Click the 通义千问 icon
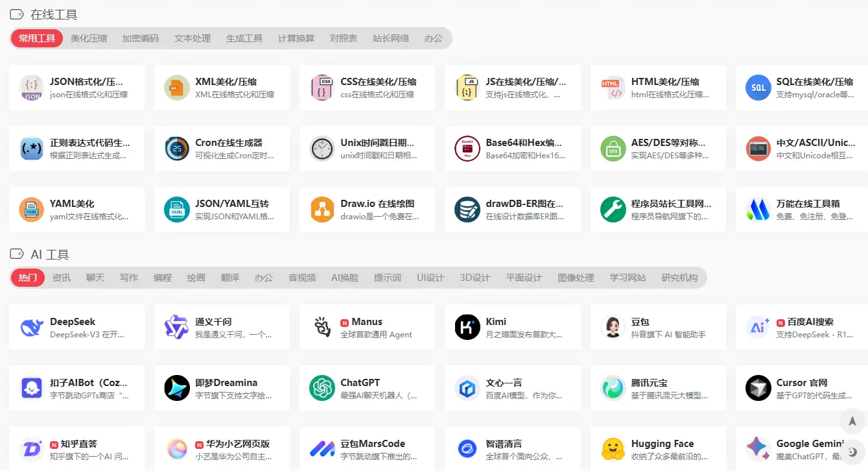The width and height of the screenshot is (868, 471). [177, 328]
